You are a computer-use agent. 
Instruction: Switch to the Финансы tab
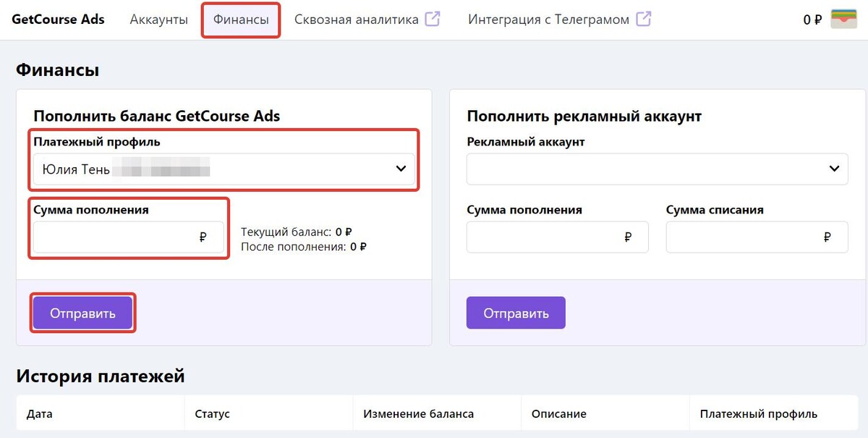click(x=241, y=20)
